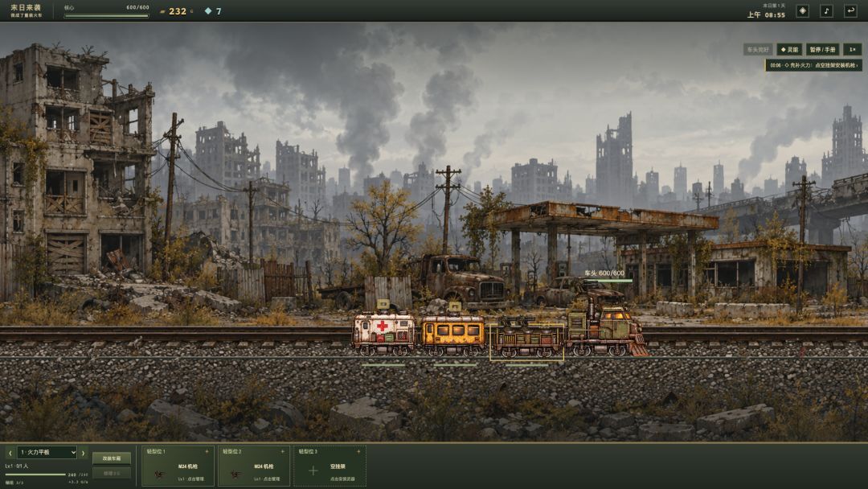Toggle game speed with the 1× button

coord(853,49)
